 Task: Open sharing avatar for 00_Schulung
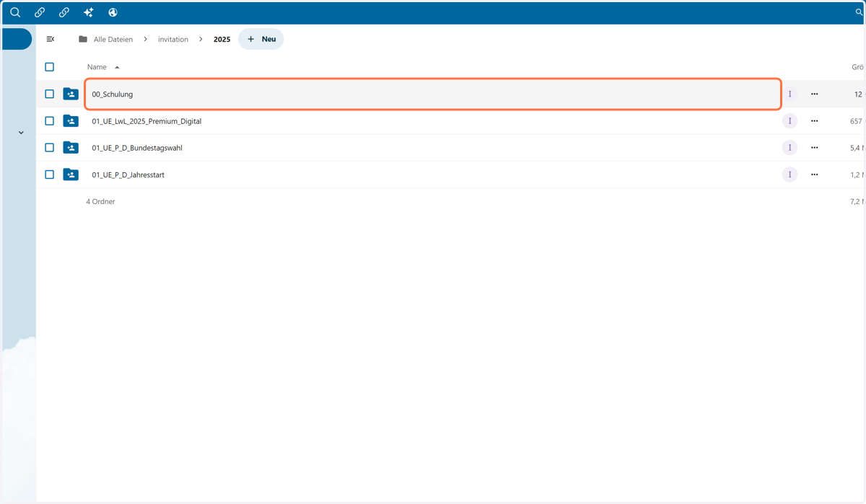tap(790, 94)
